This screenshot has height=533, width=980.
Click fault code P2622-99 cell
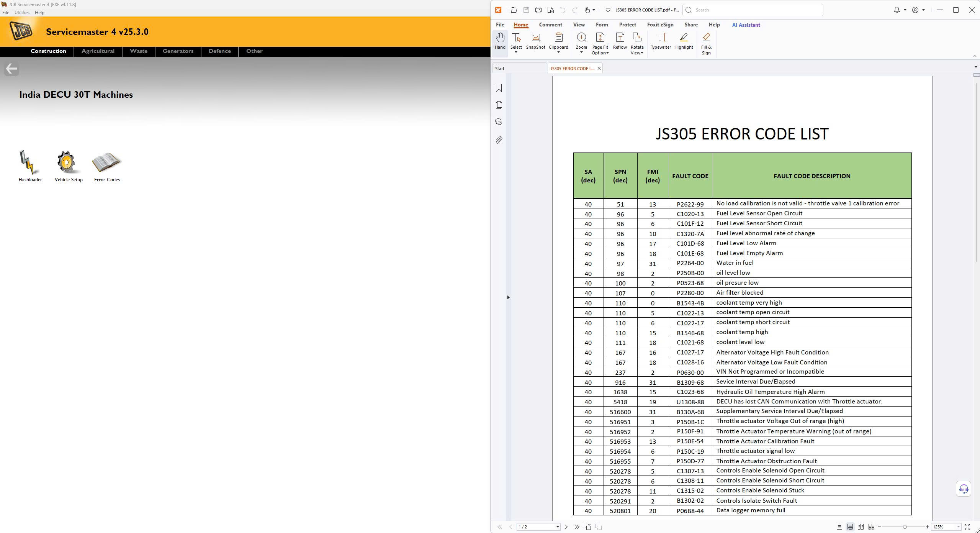click(690, 204)
